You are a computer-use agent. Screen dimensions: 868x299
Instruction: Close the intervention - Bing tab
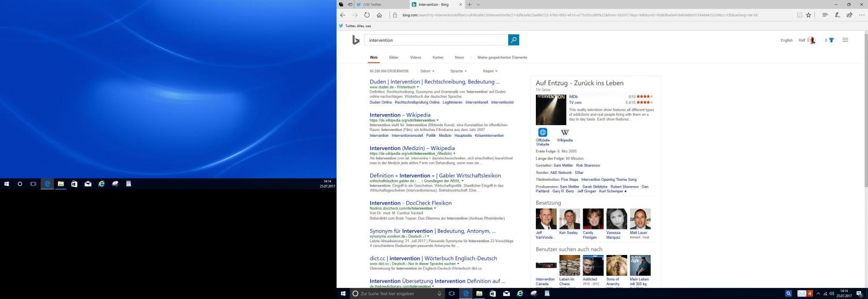[461, 4]
